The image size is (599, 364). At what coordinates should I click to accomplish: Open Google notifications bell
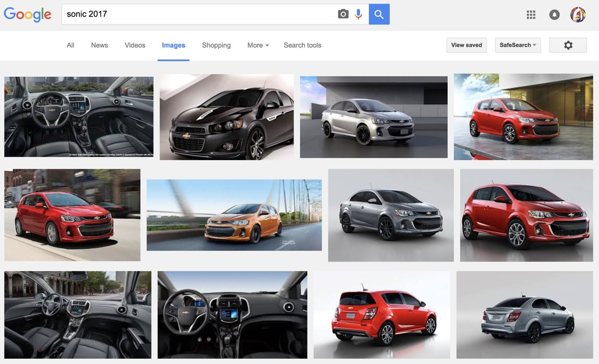pos(554,15)
